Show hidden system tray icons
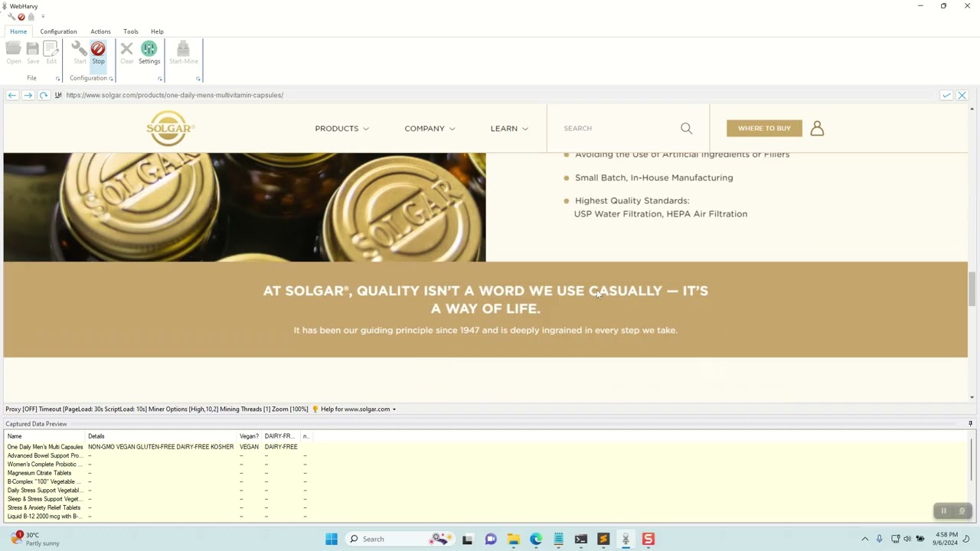Image resolution: width=980 pixels, height=551 pixels. click(865, 539)
